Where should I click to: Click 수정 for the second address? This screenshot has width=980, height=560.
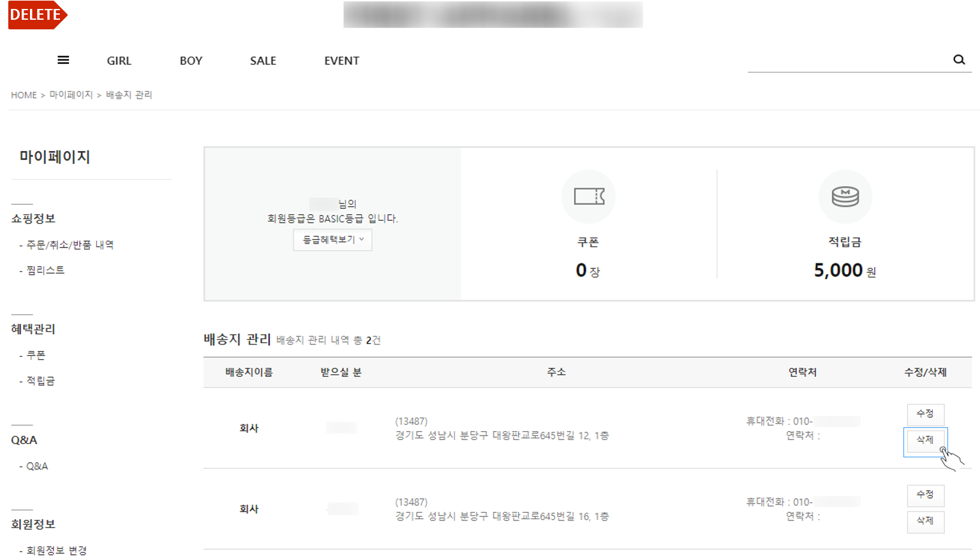click(925, 495)
